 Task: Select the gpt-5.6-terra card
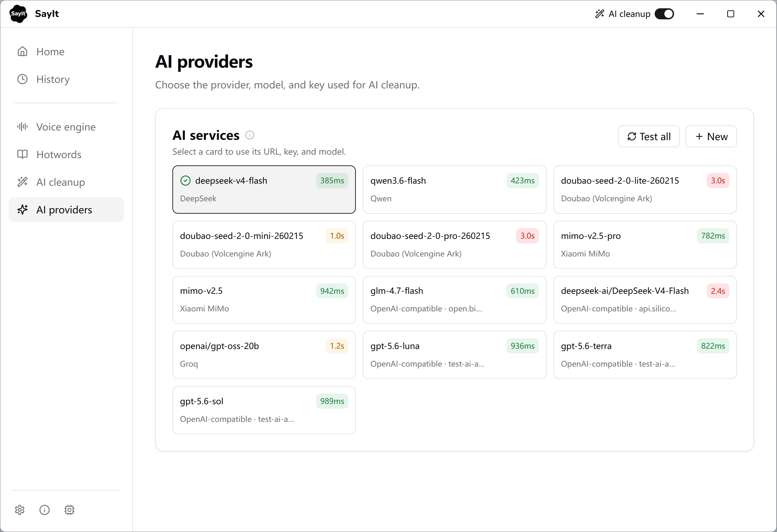(645, 355)
